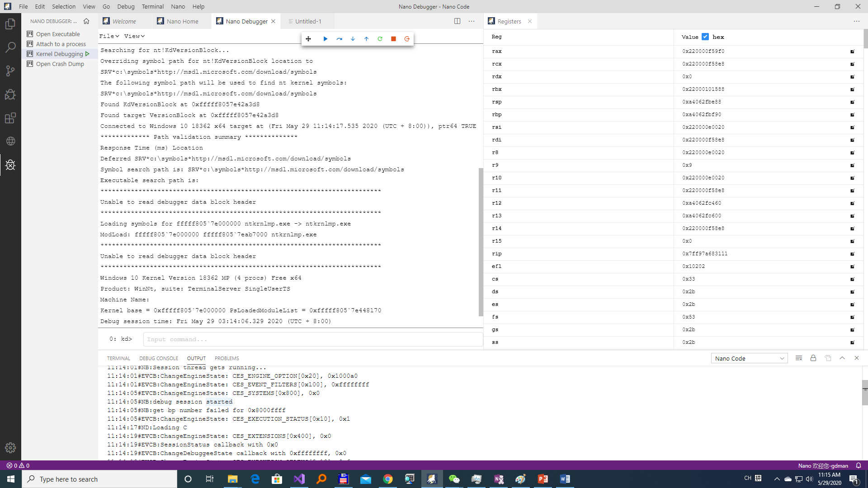The image size is (868, 488).
Task: Open the Debug menu
Action: [x=126, y=6]
